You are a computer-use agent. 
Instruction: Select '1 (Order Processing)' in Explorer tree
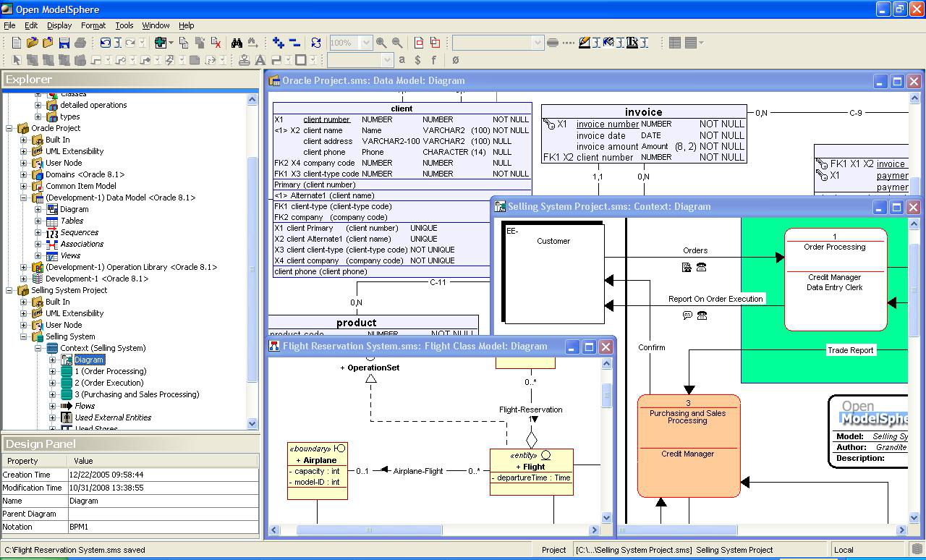110,371
